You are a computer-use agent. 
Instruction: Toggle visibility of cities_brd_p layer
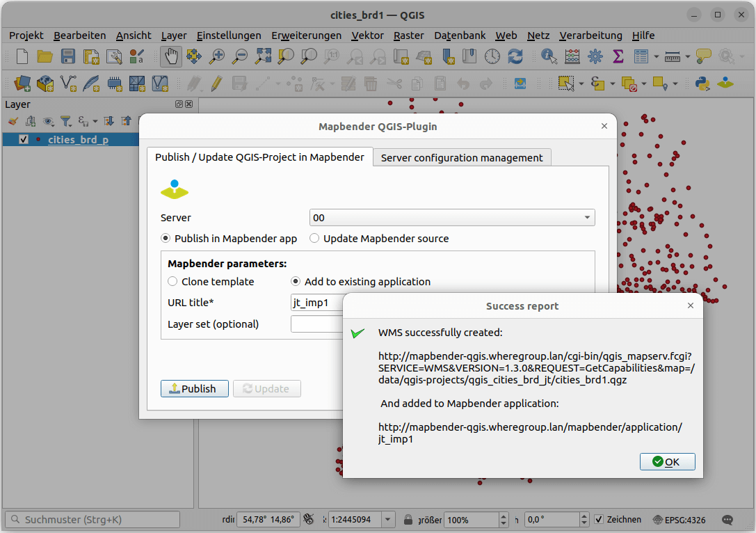pyautogui.click(x=24, y=140)
